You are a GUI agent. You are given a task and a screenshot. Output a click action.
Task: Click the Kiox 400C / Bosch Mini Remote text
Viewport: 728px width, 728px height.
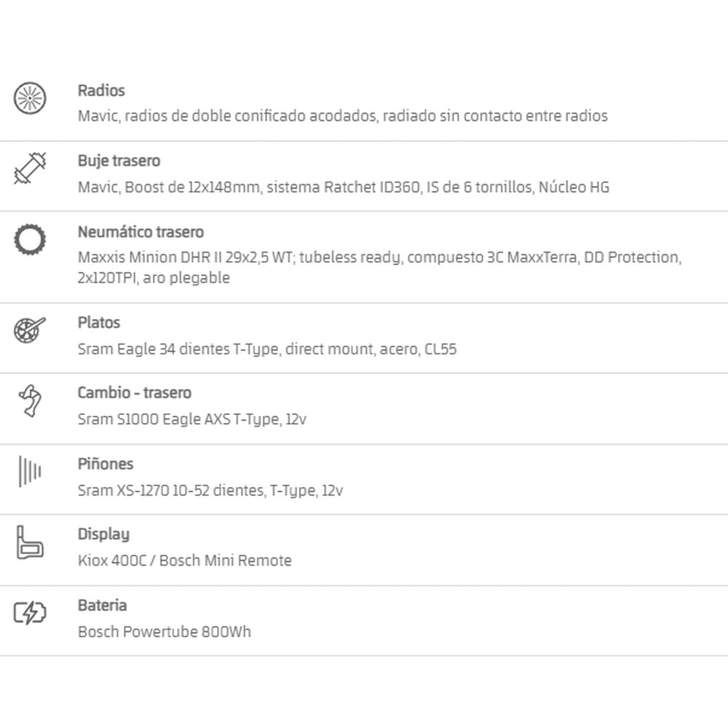pyautogui.click(x=185, y=561)
